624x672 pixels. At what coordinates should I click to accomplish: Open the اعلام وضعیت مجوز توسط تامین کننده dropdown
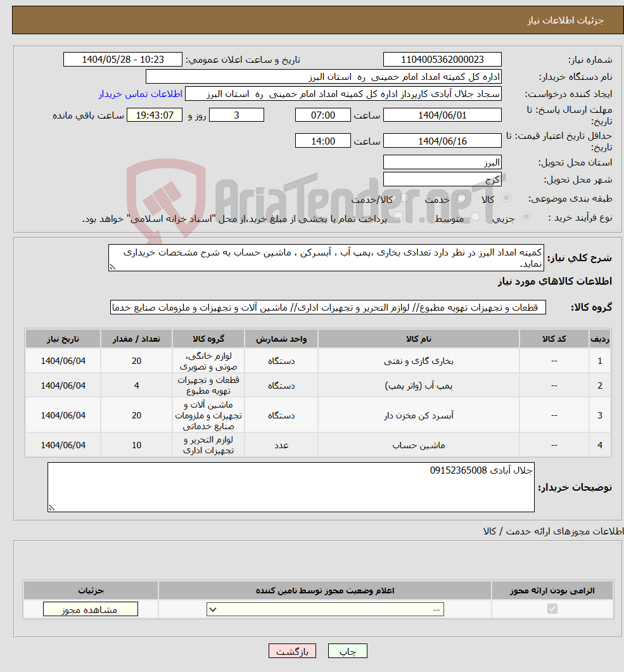pyautogui.click(x=325, y=609)
